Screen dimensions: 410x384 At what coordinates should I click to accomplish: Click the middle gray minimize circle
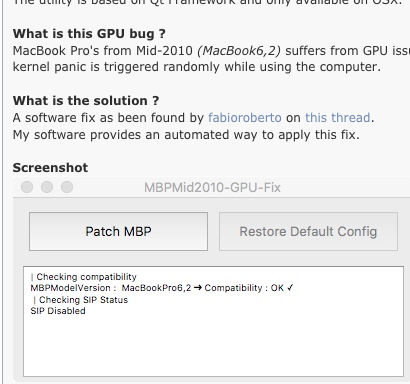tap(47, 187)
